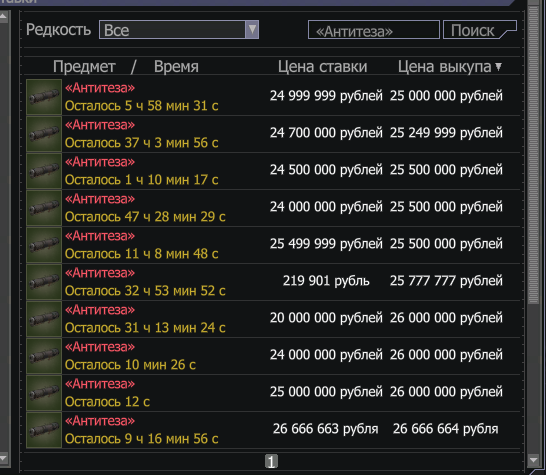Click the arrow of the Редкость combo box
Screen dimensions: 546x475
tap(252, 30)
